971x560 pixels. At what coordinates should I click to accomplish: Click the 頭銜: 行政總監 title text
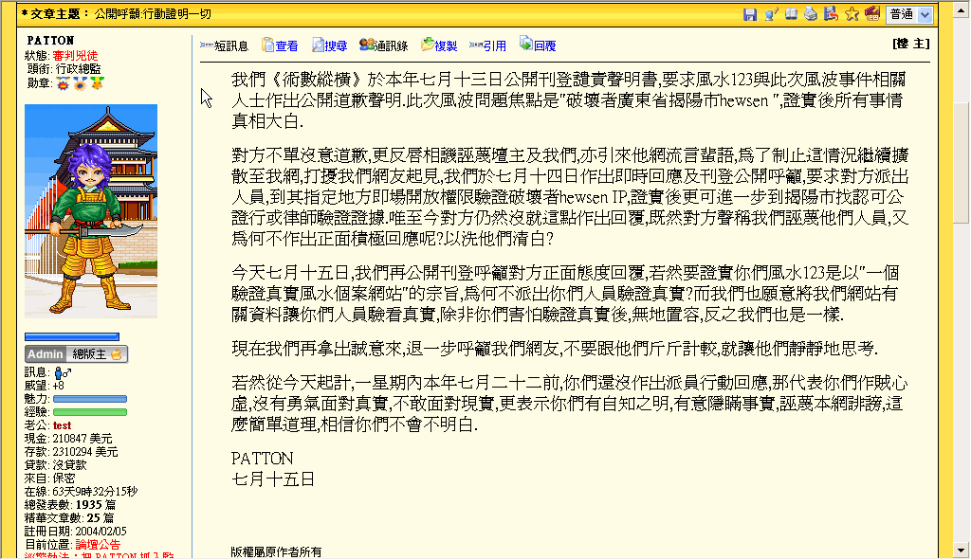[64, 69]
